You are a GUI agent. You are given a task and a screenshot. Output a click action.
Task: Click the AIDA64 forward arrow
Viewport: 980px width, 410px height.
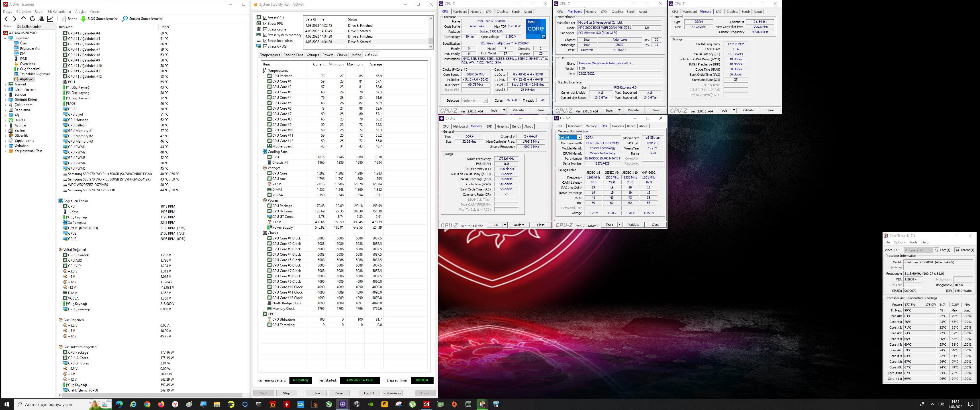pos(15,19)
